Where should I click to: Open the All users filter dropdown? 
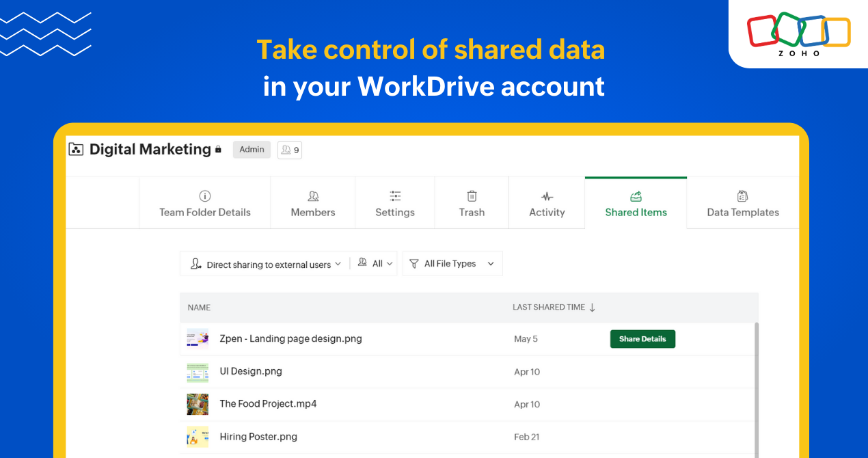point(377,263)
